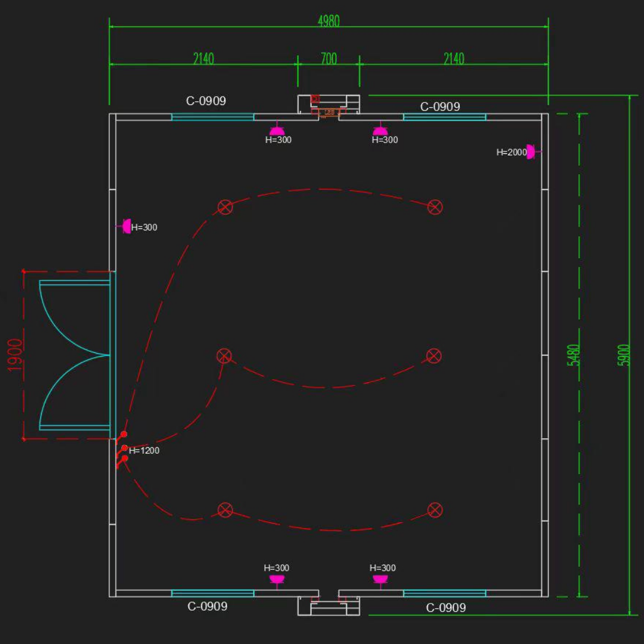Click the 5900 vertical dimension text

coord(623,355)
